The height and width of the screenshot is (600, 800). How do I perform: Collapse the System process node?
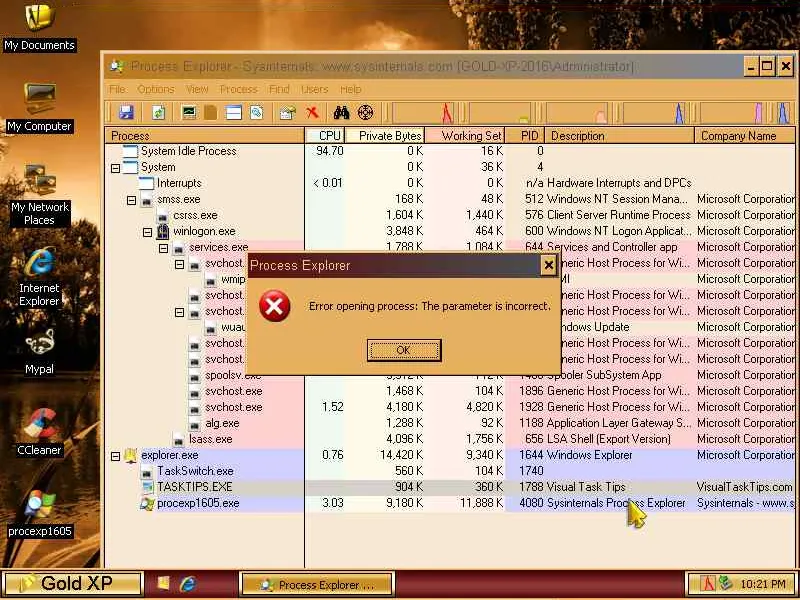[116, 167]
